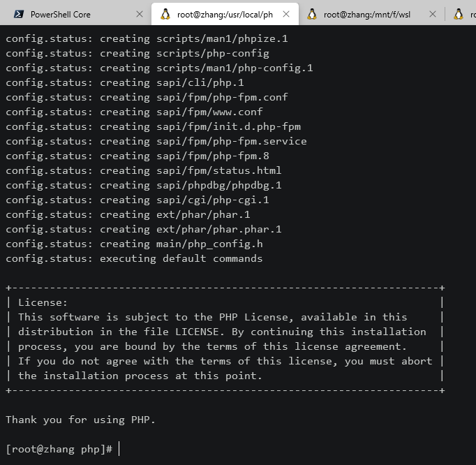Click line 'creating sapi/cgi/php-cgi.1'
This screenshot has width=476, height=465.
137,200
